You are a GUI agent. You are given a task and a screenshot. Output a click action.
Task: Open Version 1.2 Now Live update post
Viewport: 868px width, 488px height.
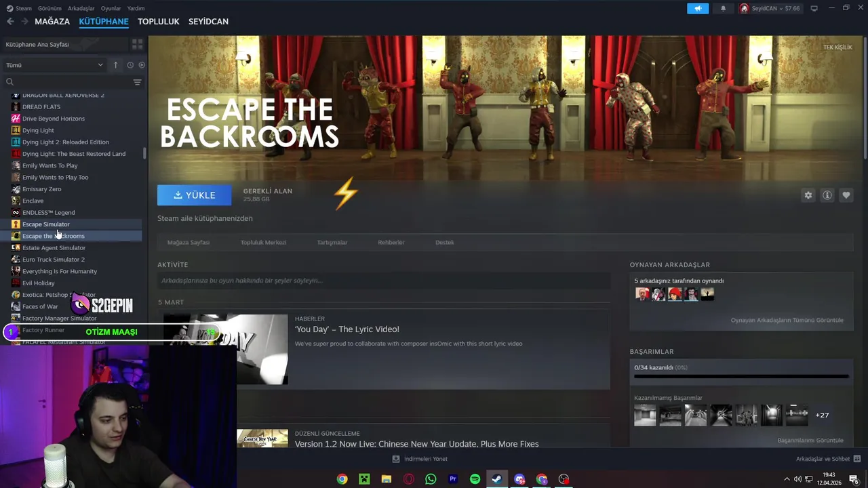[x=416, y=444]
